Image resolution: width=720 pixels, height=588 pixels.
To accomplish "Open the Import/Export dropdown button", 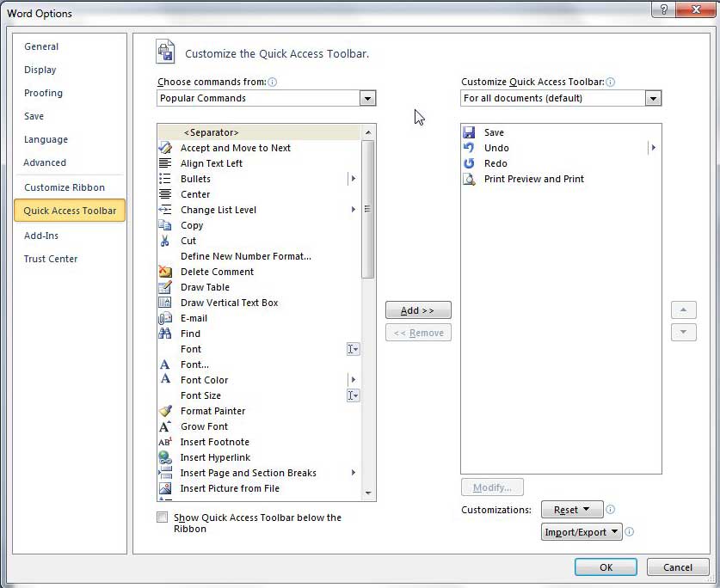I will pyautogui.click(x=582, y=532).
